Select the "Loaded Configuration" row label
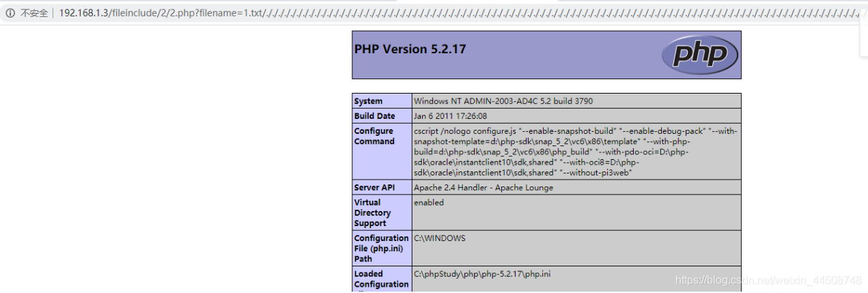 [x=381, y=279]
